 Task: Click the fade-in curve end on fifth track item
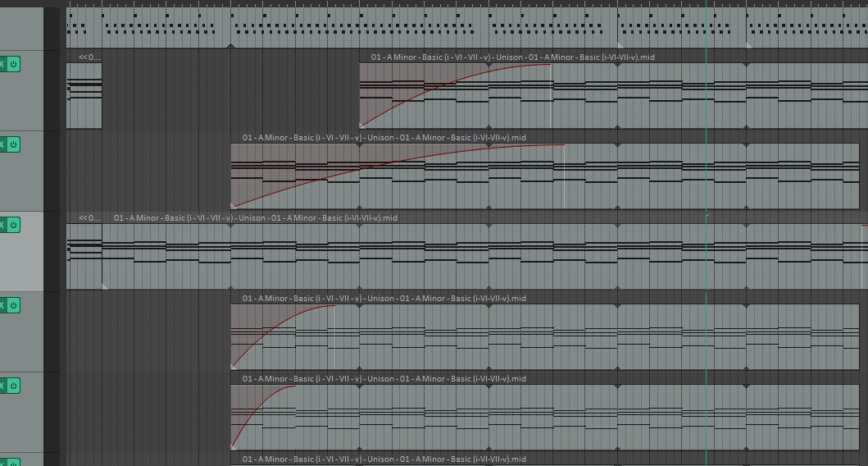point(296,386)
